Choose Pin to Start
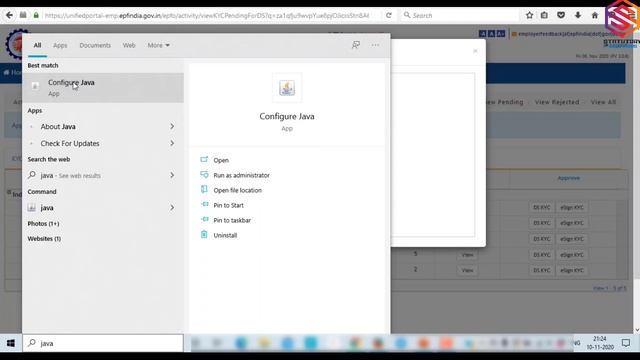The width and height of the screenshot is (640, 360). point(228,205)
